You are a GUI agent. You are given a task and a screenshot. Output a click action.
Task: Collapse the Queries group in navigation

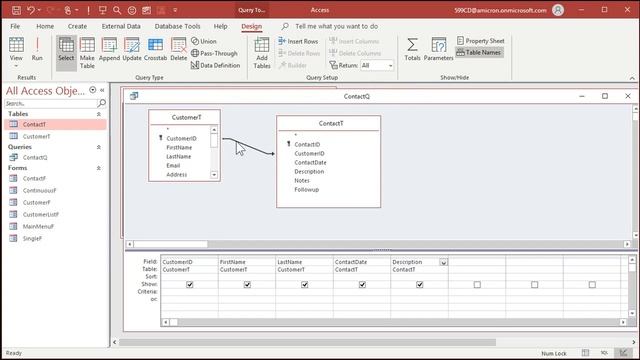tap(98, 147)
